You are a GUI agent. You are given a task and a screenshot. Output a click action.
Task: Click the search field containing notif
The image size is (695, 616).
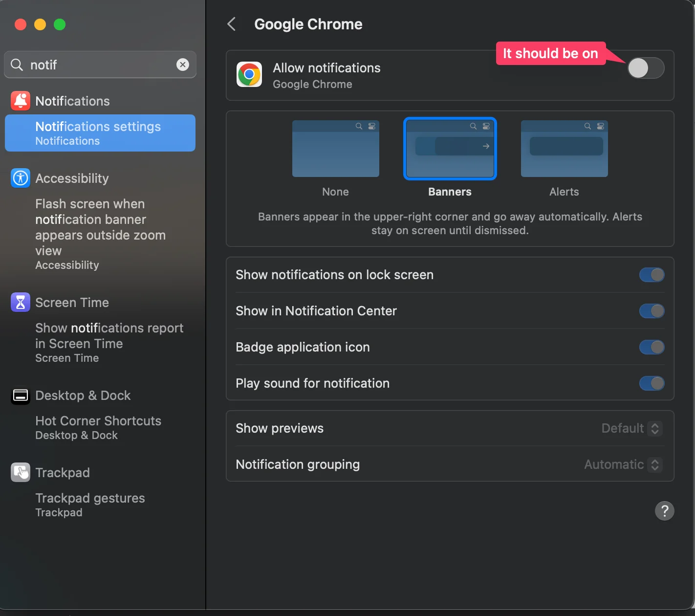click(100, 65)
